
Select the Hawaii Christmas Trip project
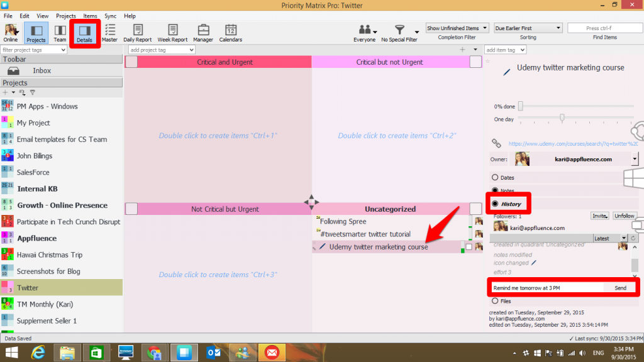[53, 255]
